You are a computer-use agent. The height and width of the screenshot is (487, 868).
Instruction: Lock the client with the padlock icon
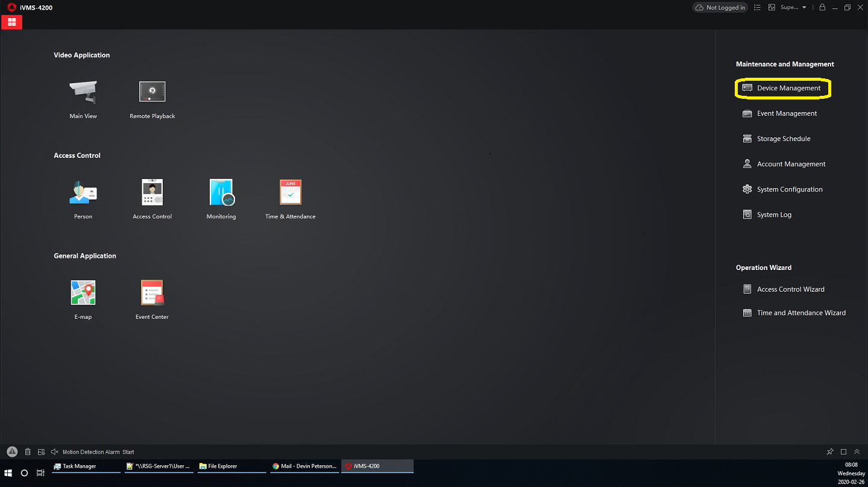822,7
